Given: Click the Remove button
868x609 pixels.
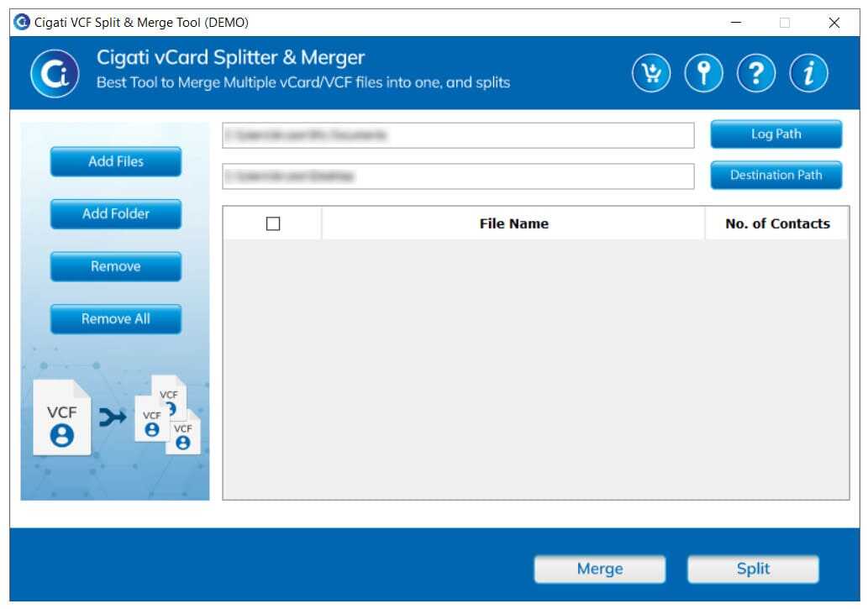Looking at the screenshot, I should [116, 266].
